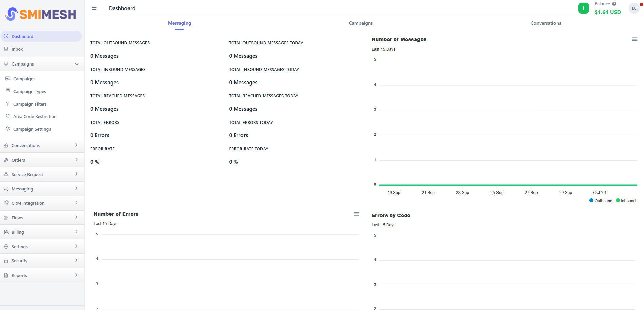Click the Dashboard clock icon in sidebar

pyautogui.click(x=6, y=36)
